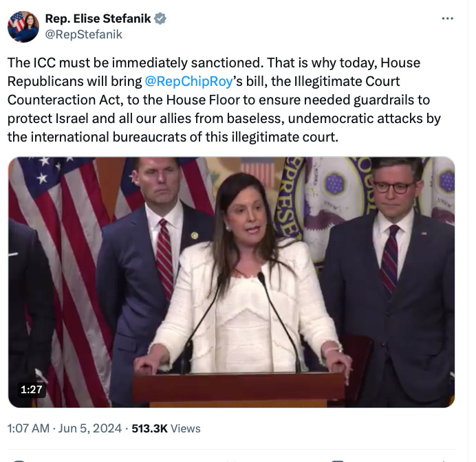View the 513.3K Views count
The height and width of the screenshot is (462, 476).
click(166, 428)
